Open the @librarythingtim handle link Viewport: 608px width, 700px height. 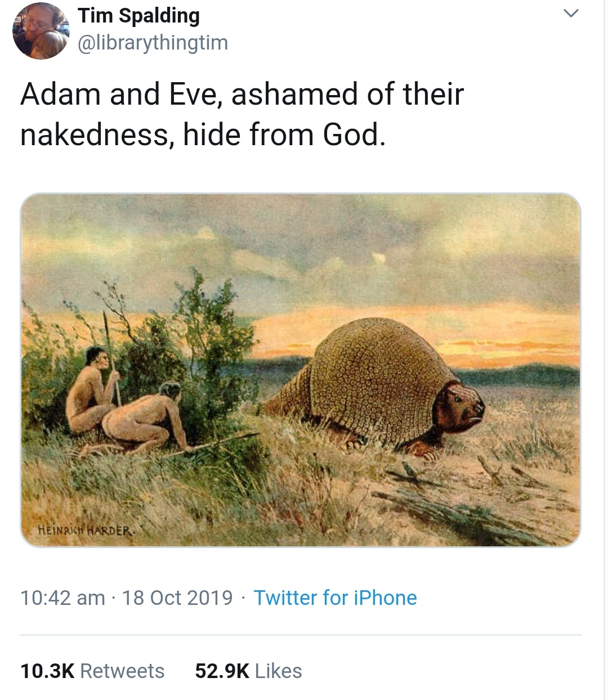coord(153,43)
